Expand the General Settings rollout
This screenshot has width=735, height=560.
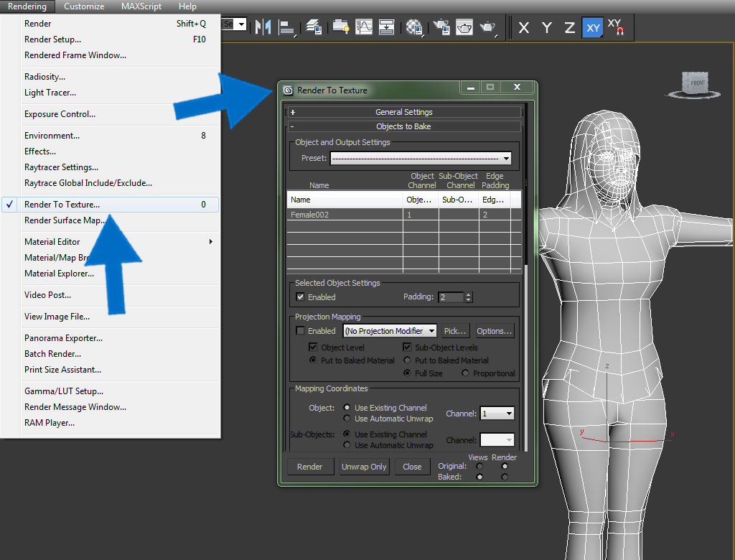click(x=403, y=112)
